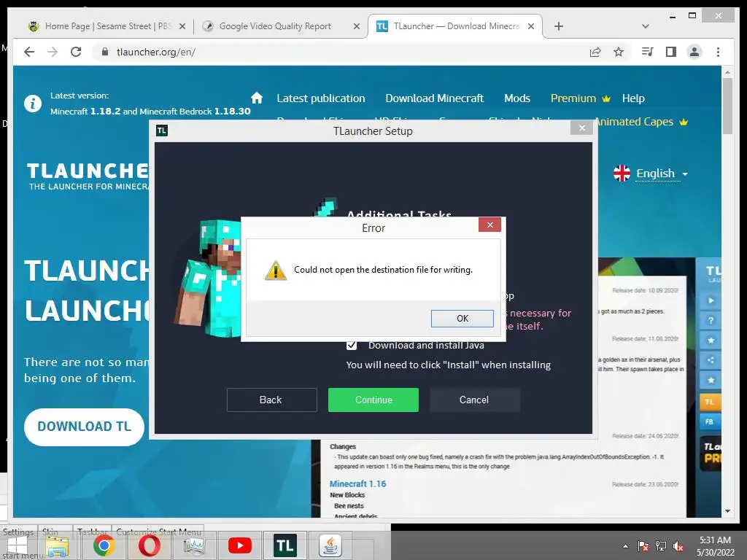Open the Chrome three-dot menu

(x=718, y=52)
